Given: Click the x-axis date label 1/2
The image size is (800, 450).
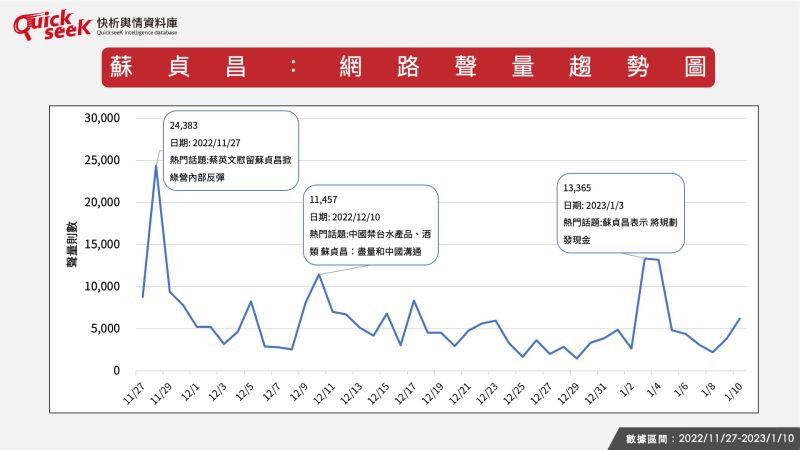Looking at the screenshot, I should (x=627, y=390).
